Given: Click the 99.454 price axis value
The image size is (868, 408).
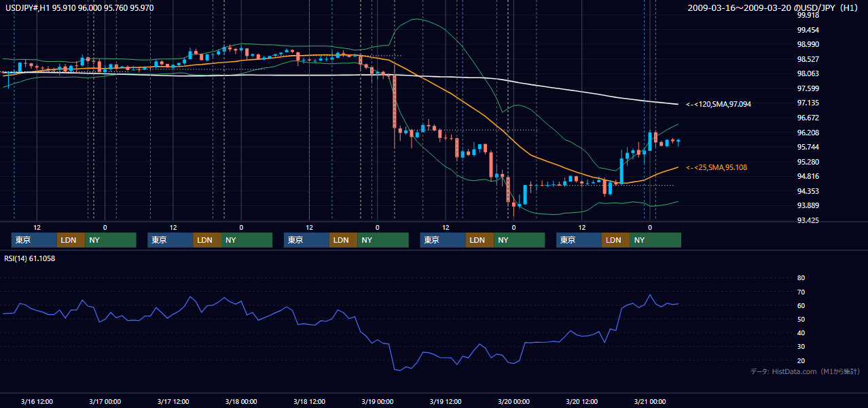Looking at the screenshot, I should pyautogui.click(x=808, y=30).
